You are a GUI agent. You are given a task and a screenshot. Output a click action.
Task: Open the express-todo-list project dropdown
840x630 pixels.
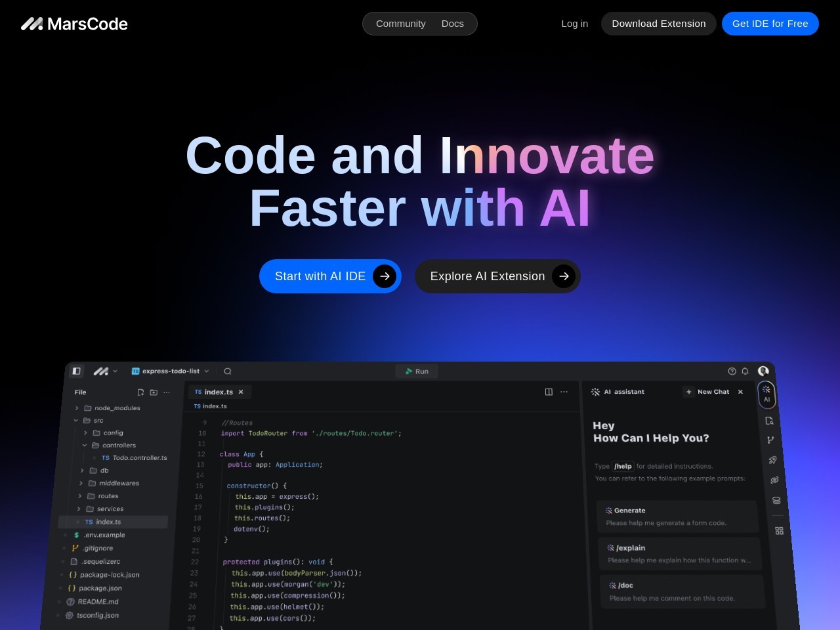click(171, 371)
